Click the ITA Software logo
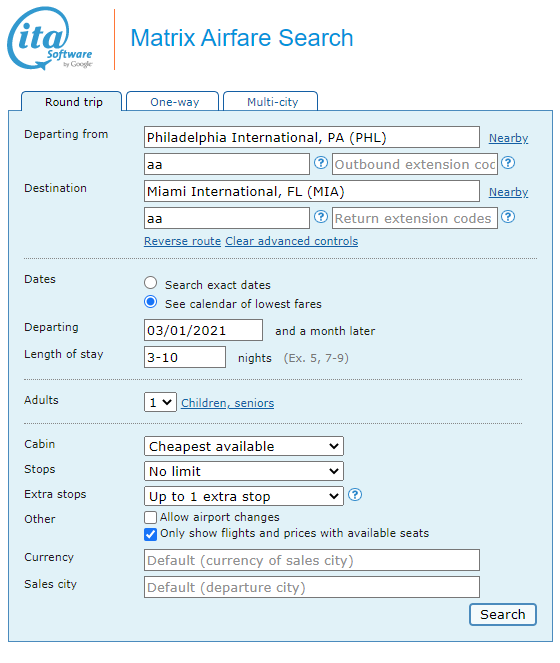Screen dimensions: 560x663 click(49, 38)
